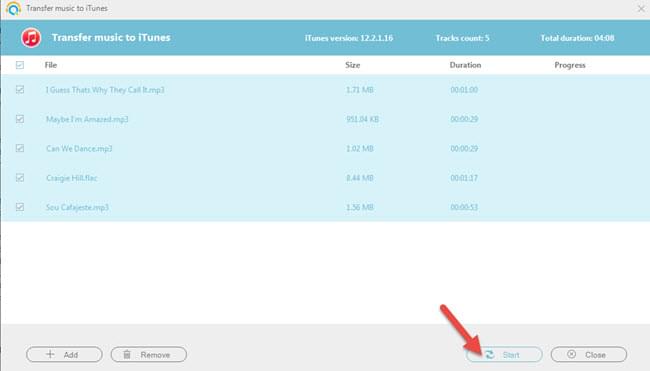Click the 8.44 MB size value
Image resolution: width=650 pixels, height=371 pixels.
[x=359, y=178]
